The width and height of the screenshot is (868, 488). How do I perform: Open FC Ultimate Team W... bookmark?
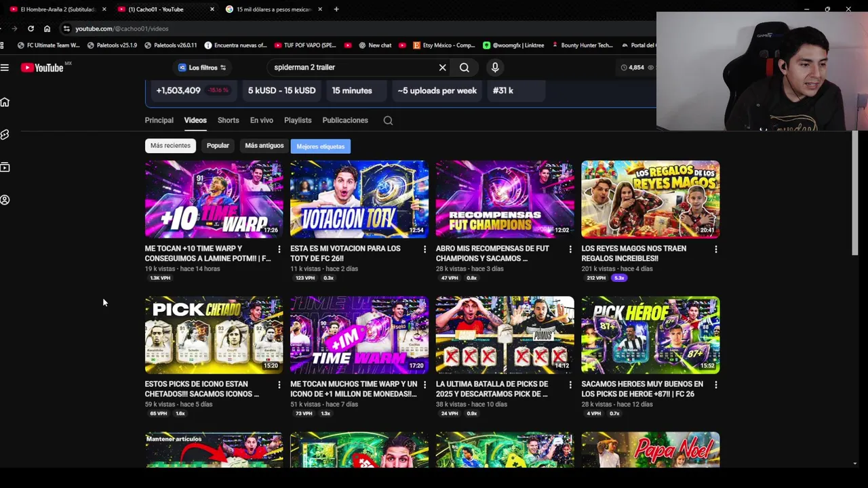point(48,45)
